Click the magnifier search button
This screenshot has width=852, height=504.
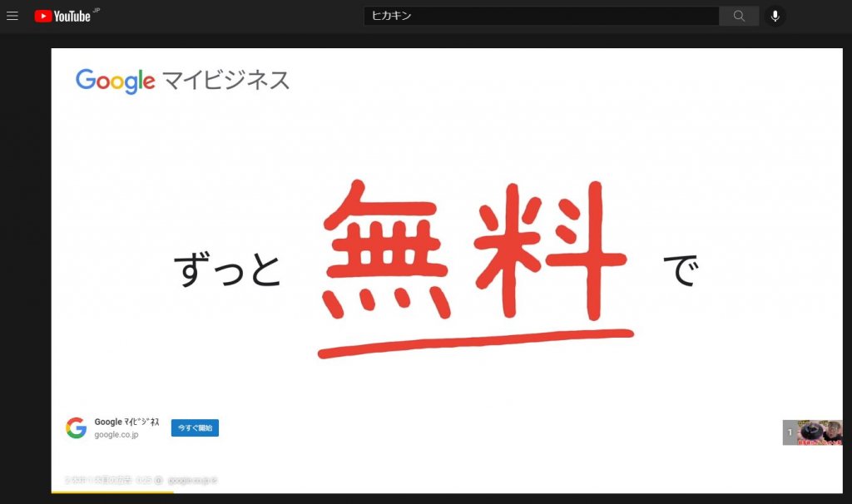(739, 16)
